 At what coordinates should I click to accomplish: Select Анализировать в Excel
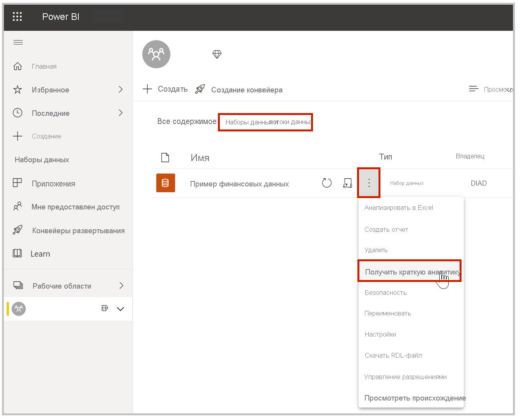399,207
